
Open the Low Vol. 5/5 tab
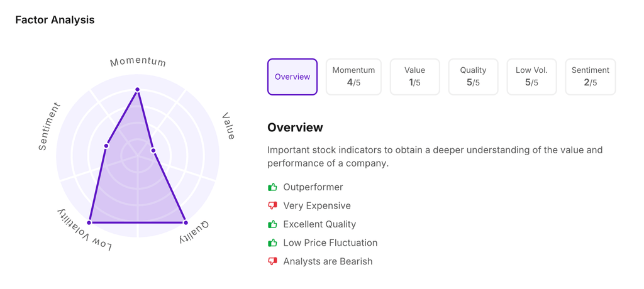click(531, 77)
